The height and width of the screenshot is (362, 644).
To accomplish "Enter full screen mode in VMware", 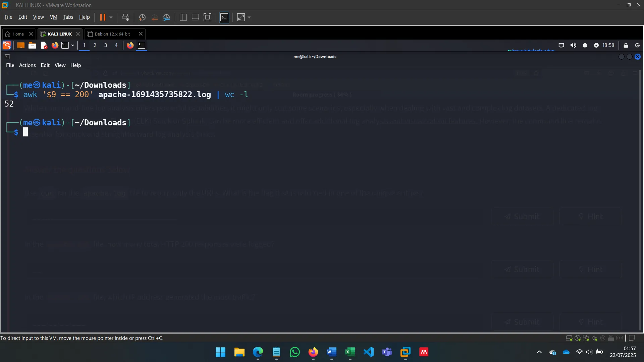I will point(207,17).
